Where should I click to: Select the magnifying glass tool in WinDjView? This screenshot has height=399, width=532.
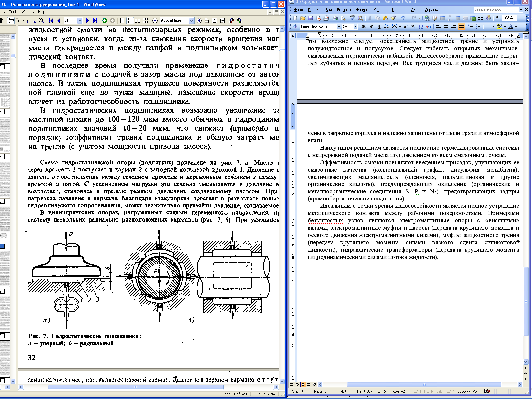33,21
